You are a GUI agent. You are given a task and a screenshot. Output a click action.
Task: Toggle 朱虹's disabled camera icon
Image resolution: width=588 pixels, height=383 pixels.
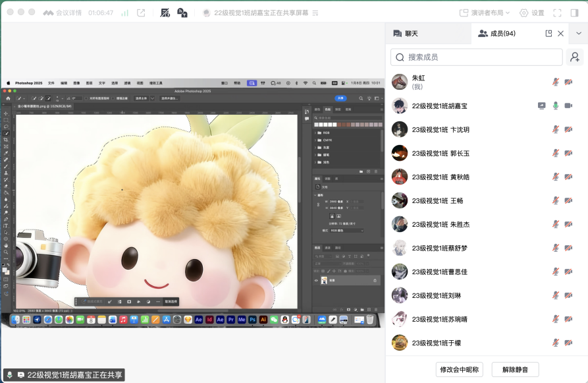(568, 82)
